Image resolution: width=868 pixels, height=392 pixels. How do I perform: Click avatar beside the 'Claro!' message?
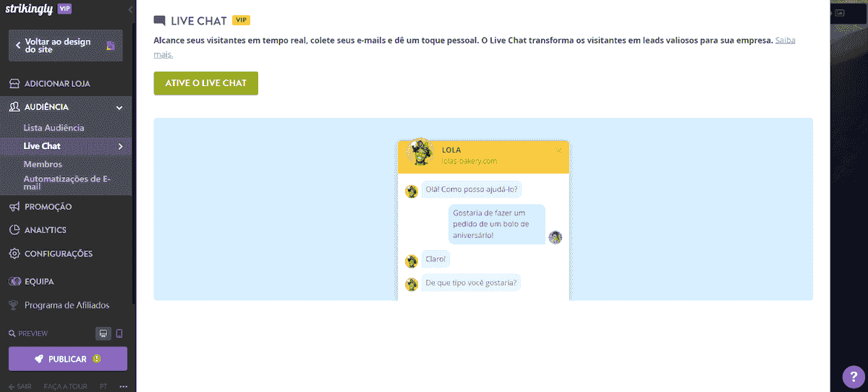[412, 261]
